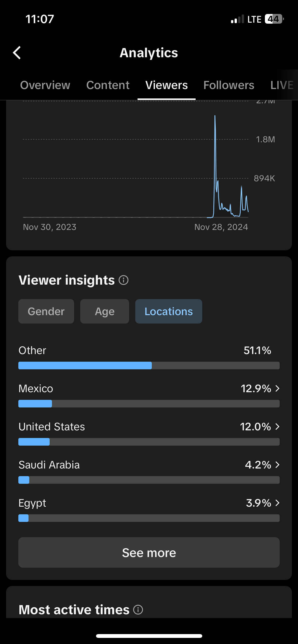Expand Saudi Arabia details chevron
Screen dimensions: 298x644
coord(278,465)
